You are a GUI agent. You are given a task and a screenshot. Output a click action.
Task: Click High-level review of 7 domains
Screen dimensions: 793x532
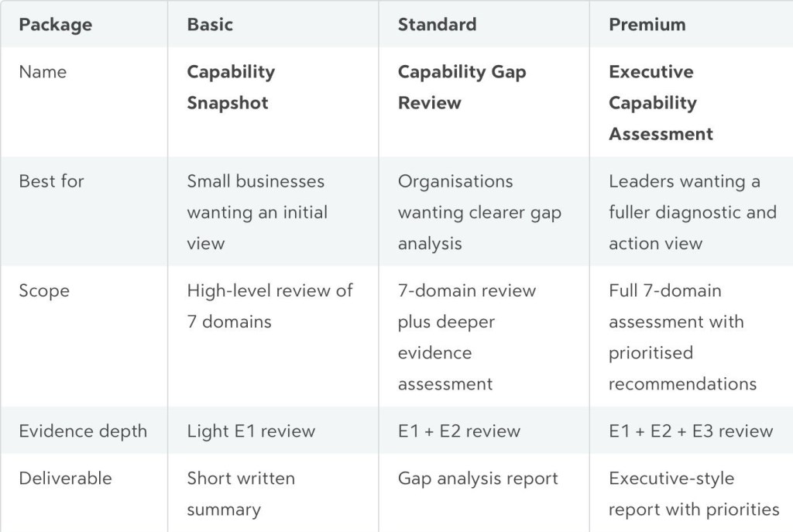(x=269, y=306)
